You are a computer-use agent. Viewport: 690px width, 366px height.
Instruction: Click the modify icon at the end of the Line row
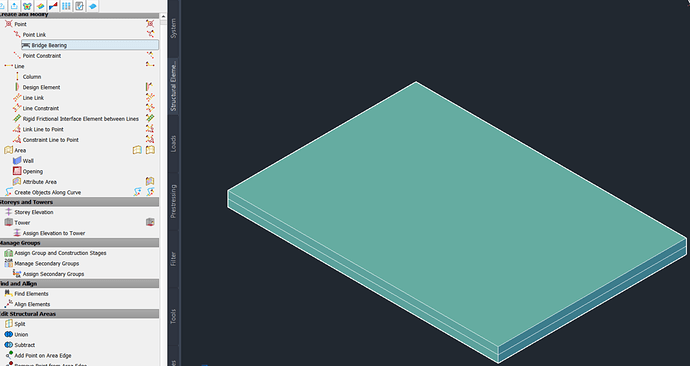pos(150,66)
